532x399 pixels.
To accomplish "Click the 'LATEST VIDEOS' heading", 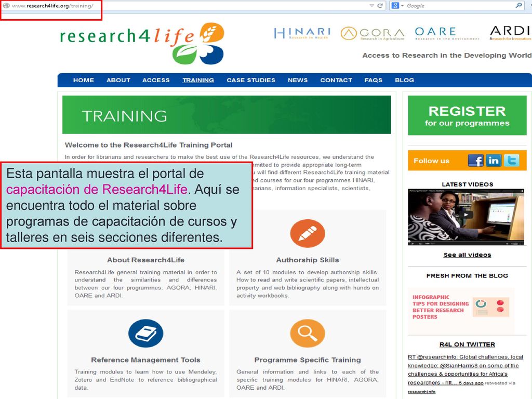I will pyautogui.click(x=467, y=184).
